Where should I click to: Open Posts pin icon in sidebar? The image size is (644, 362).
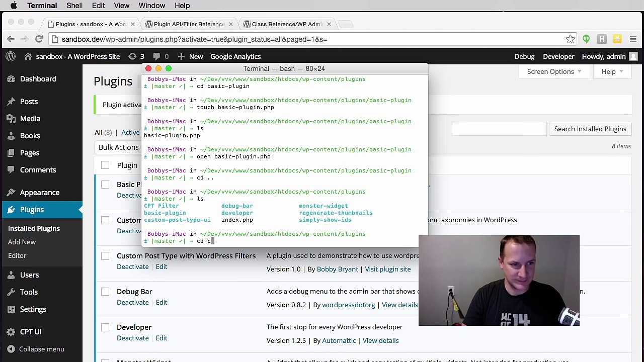pos(11,102)
